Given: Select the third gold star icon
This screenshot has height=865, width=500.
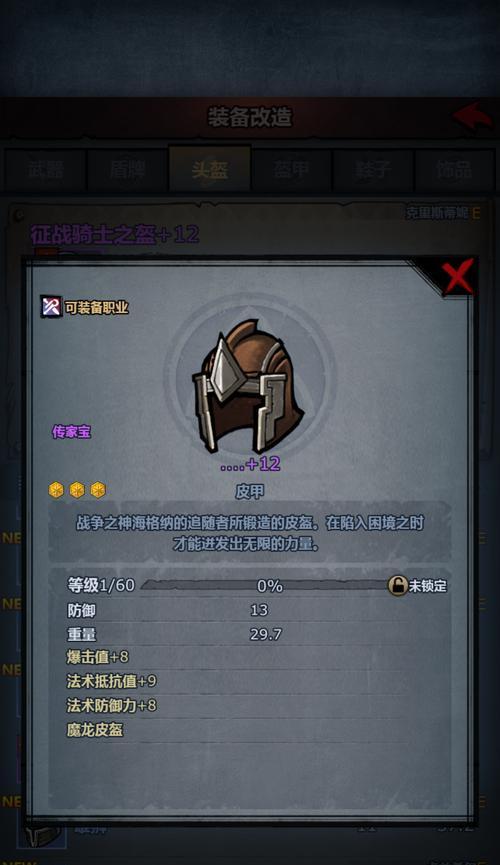Looking at the screenshot, I should click(98, 490).
